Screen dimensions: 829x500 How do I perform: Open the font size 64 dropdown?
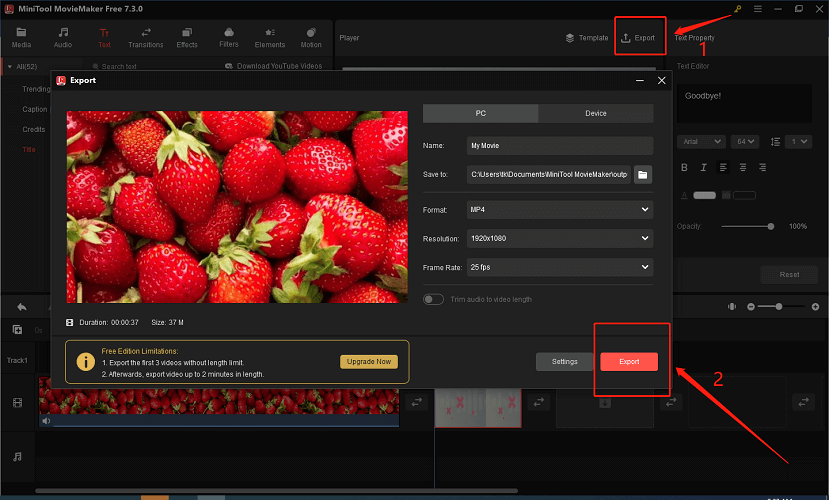(x=745, y=142)
